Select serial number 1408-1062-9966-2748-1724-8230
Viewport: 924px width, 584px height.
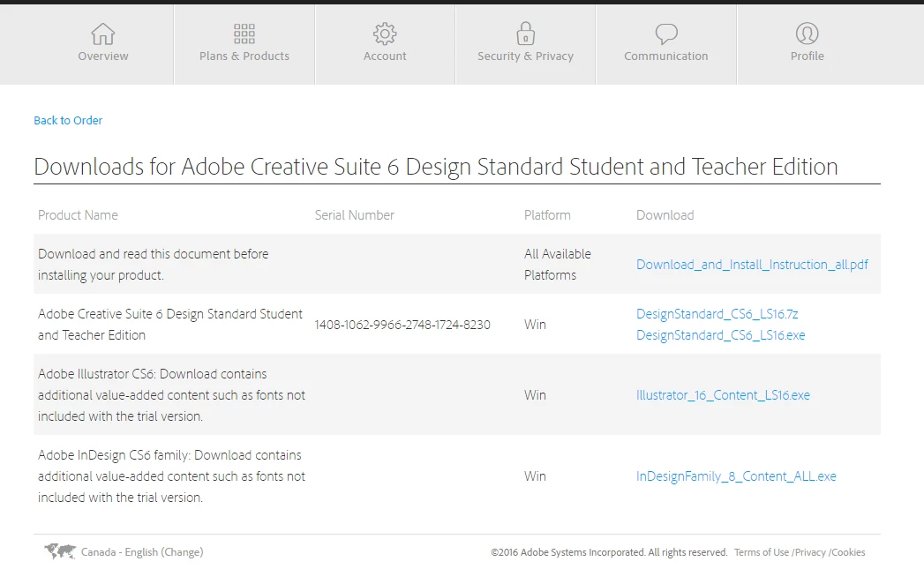coord(402,325)
